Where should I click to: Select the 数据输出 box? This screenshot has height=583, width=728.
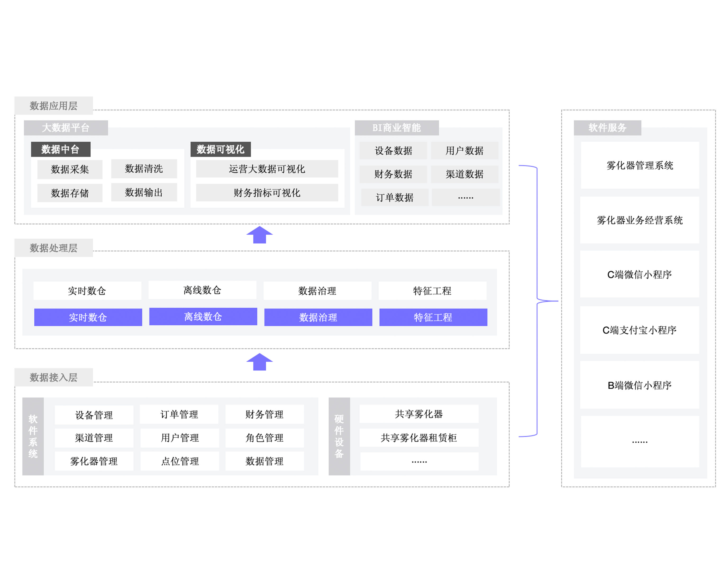[x=144, y=192]
